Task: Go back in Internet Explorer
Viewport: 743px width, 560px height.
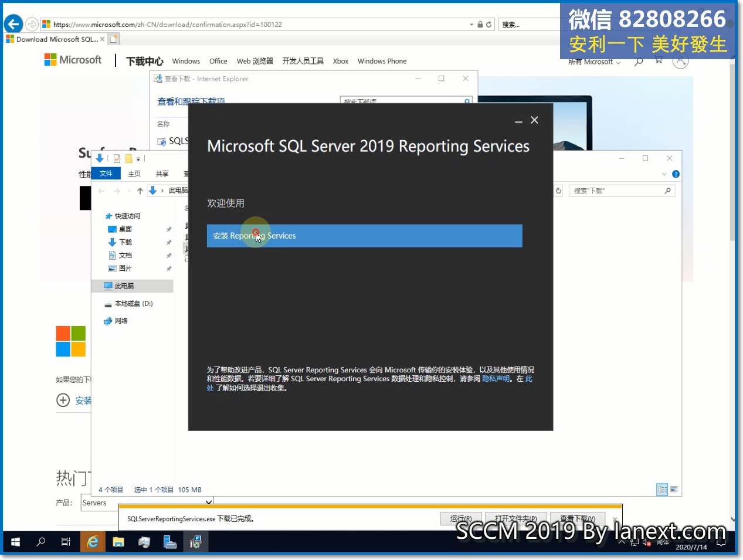Action: tap(13, 24)
